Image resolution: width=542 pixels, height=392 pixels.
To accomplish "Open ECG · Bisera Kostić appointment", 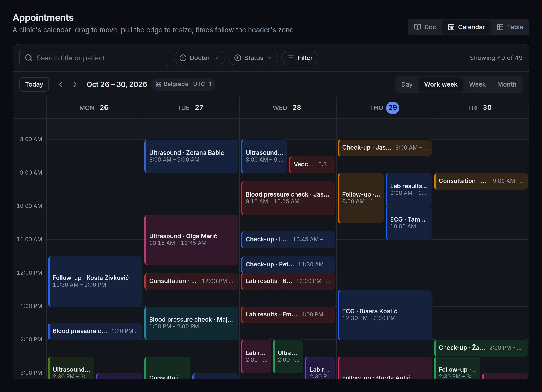I will pyautogui.click(x=384, y=315).
